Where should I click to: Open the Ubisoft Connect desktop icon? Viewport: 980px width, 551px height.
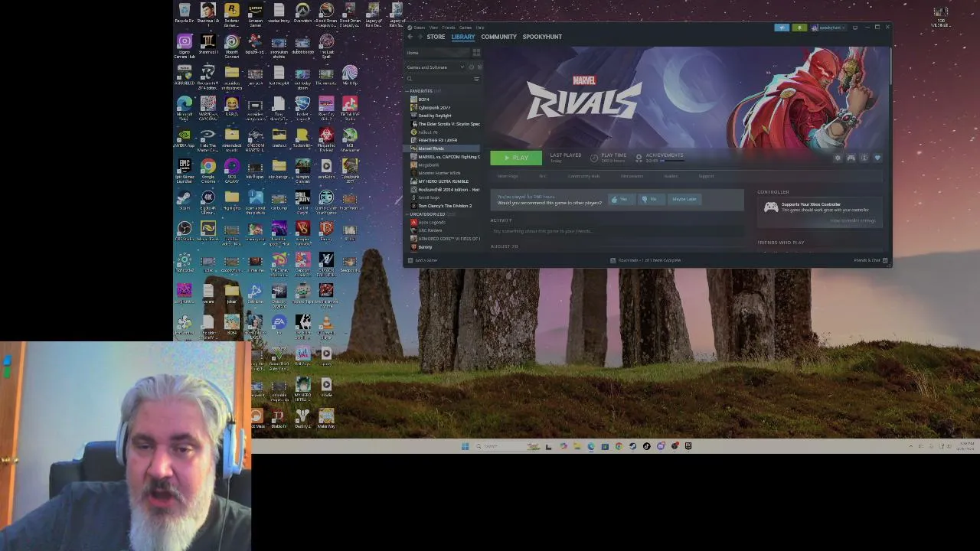point(232,46)
